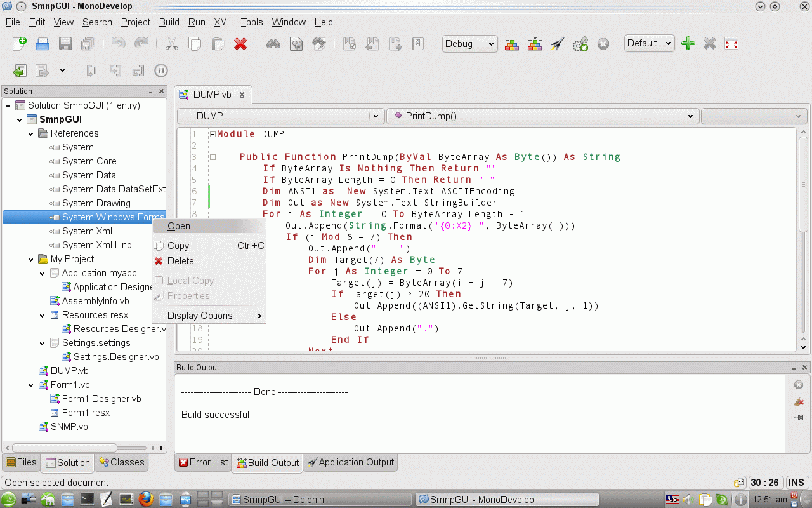Click the red X Delete toolbar icon
812x508 pixels.
240,44
